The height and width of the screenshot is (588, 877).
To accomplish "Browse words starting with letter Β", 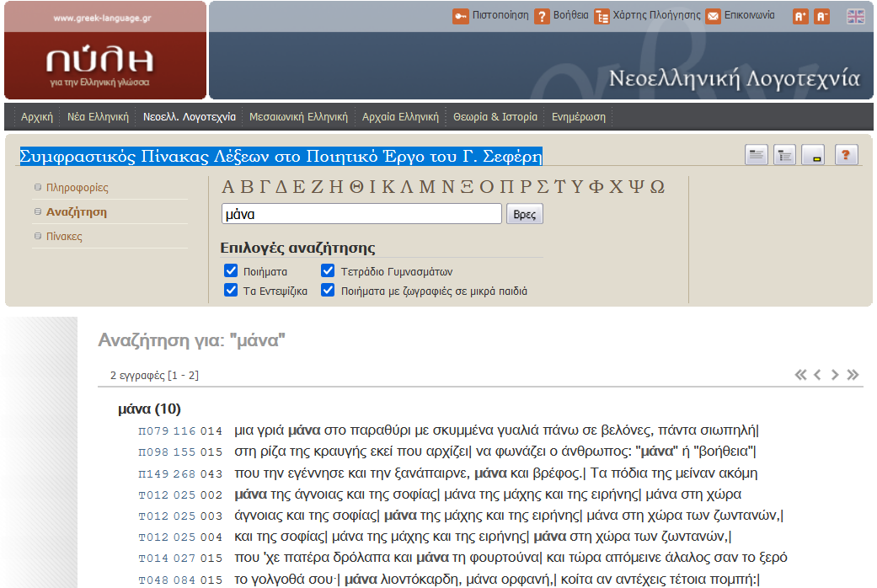I will [x=247, y=186].
